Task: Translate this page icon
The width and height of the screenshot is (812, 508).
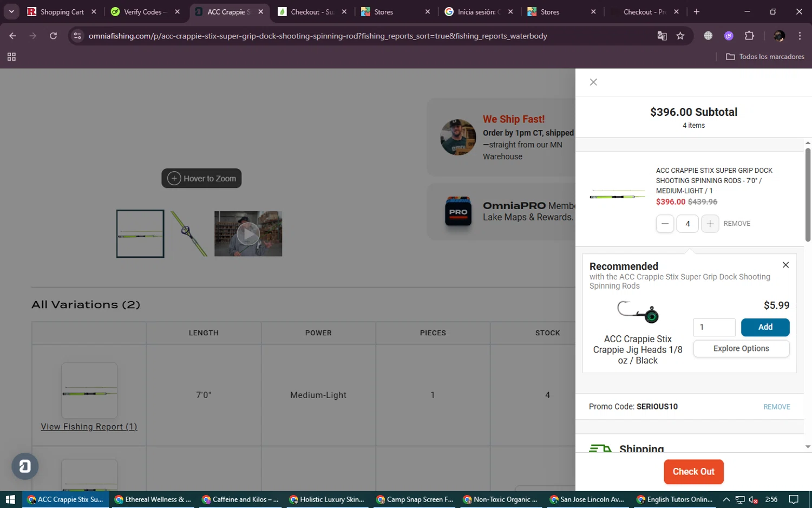Action: (662, 36)
